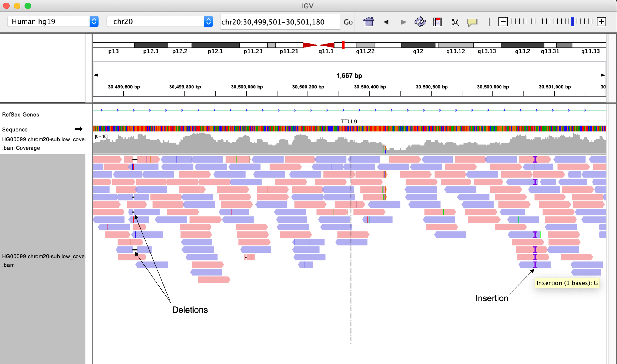Select the .bam Coverage track name
617x364 pixels.
21,148
